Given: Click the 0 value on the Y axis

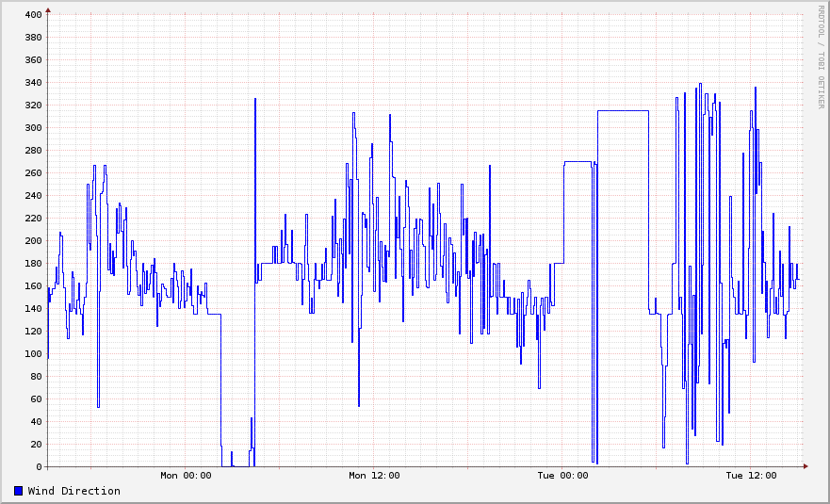Looking at the screenshot, I should 39,467.
